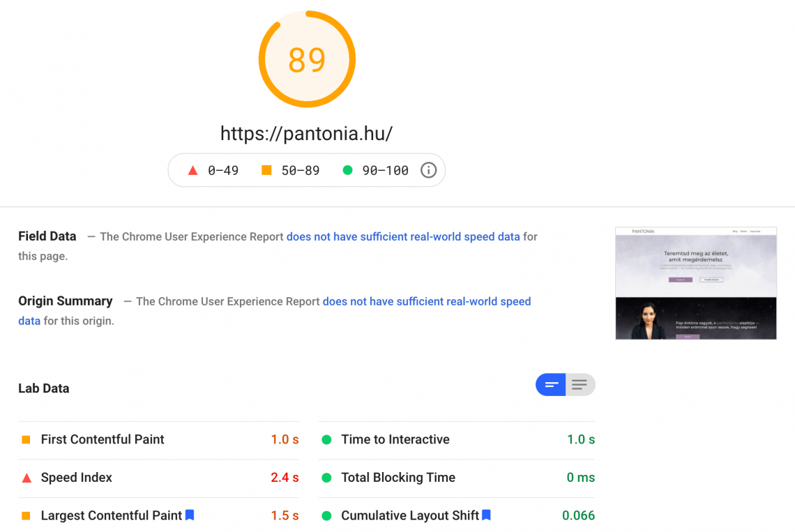Open the Origin Summary insufficient speed data link
795x532 pixels.
click(x=427, y=301)
